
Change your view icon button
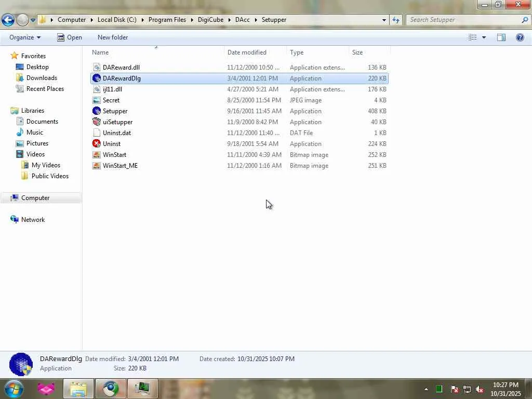point(473,37)
